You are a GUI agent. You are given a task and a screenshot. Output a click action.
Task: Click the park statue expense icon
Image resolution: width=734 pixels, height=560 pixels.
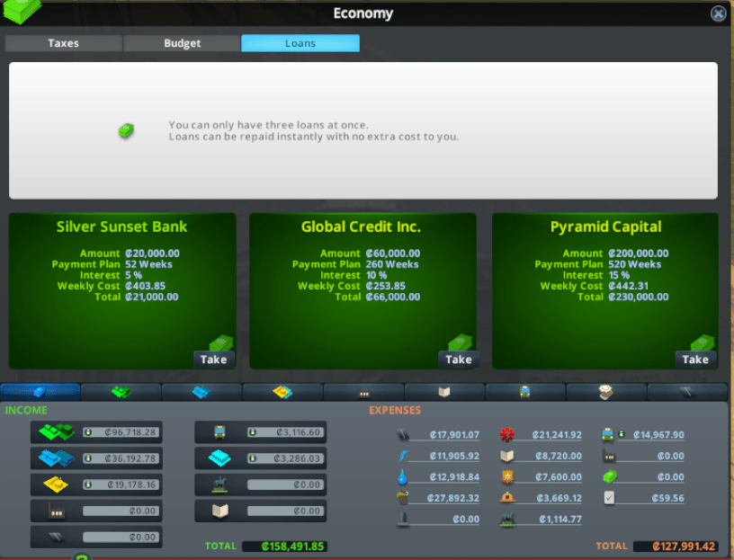[507, 520]
